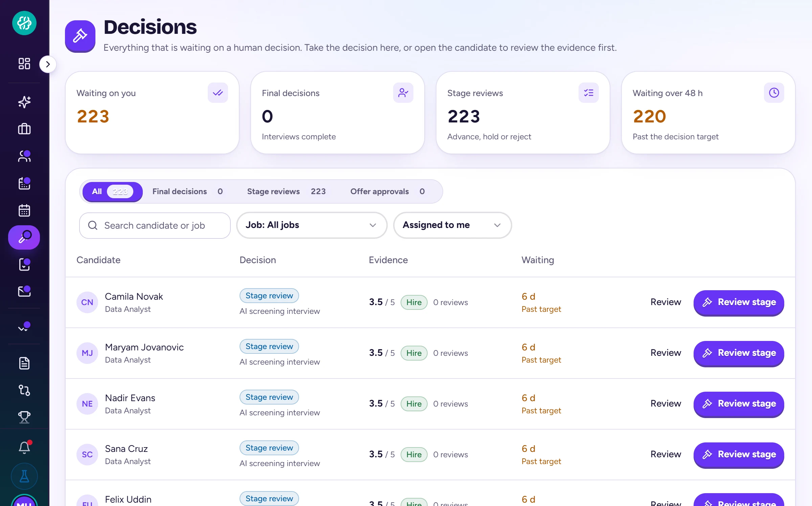Click the NE avatar for Nadir Evans
Image resolution: width=812 pixels, height=506 pixels.
click(87, 404)
